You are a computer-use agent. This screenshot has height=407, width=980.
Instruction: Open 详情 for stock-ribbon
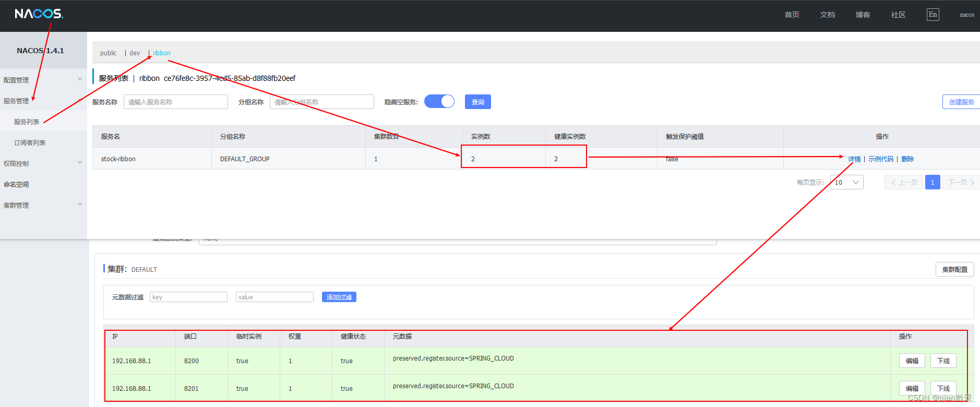tap(854, 159)
